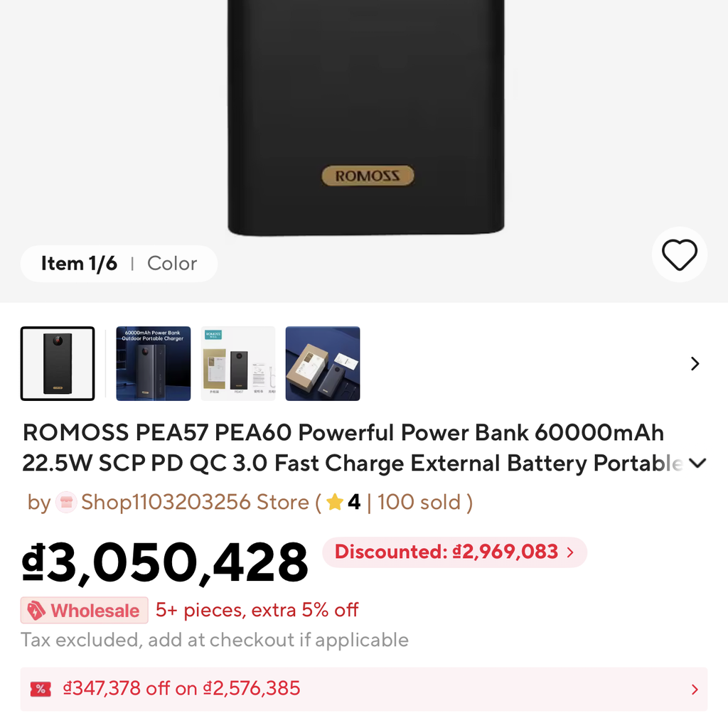Select the 60000mAh outdoor charger thumbnail
This screenshot has height=728, width=728.
point(153,363)
